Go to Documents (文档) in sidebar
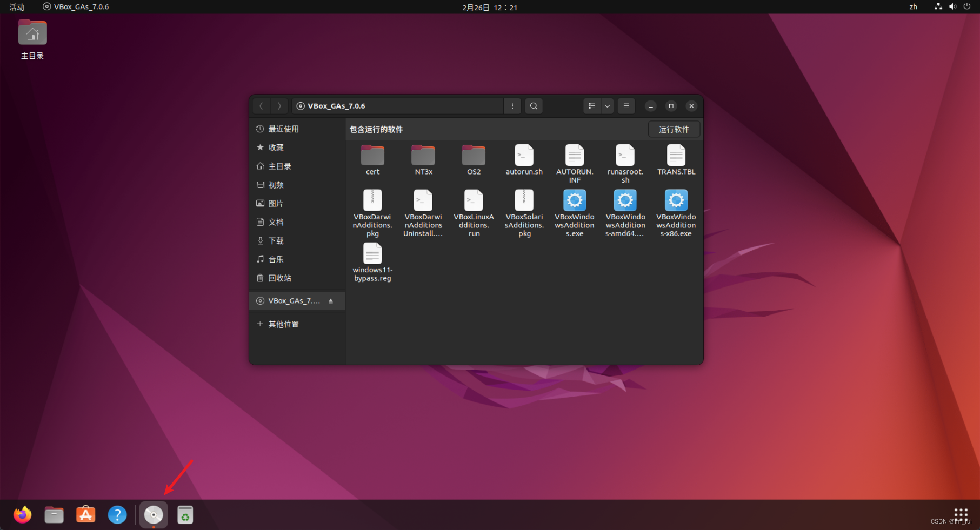Screen dimensions: 980x530 (297, 222)
